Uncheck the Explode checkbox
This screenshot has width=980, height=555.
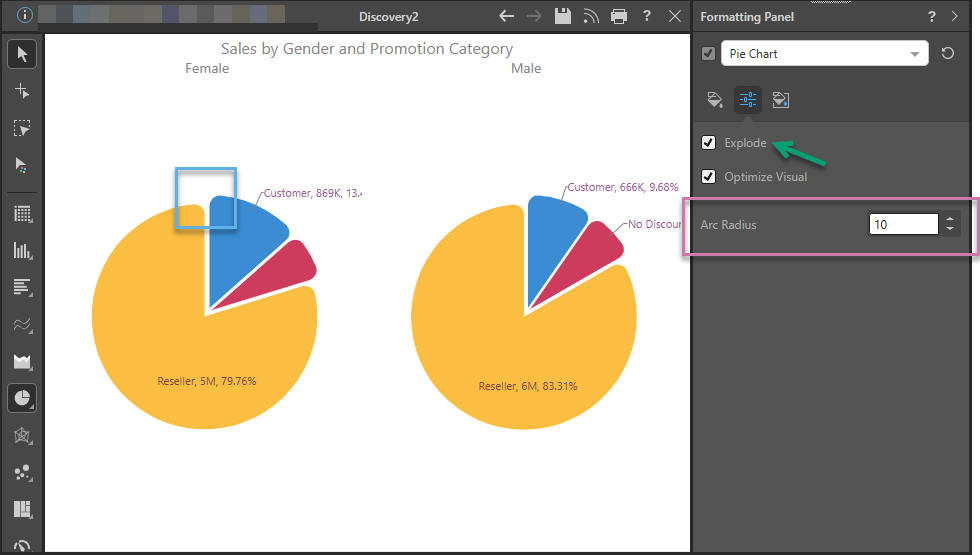[x=708, y=142]
